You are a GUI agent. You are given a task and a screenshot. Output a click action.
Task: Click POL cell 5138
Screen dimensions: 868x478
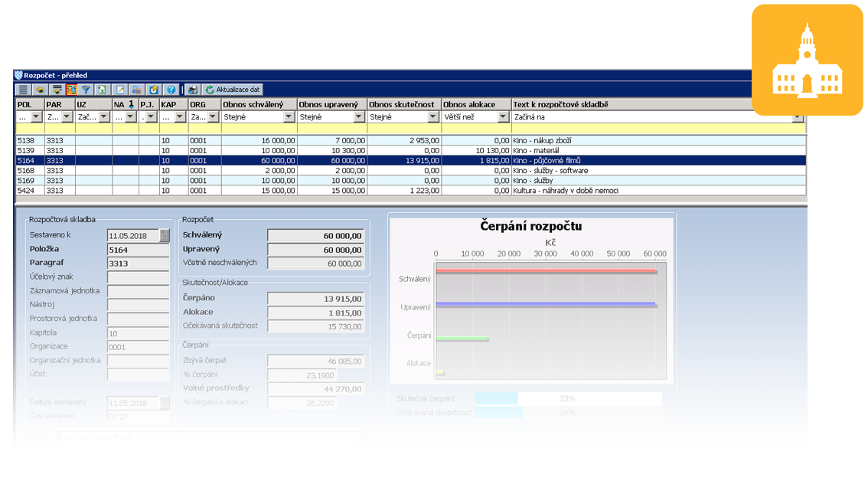(x=30, y=141)
